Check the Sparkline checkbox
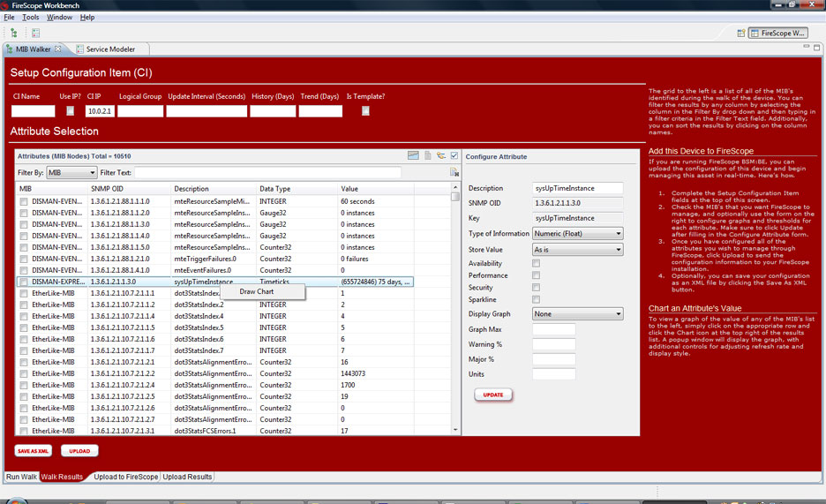Viewport: 826px width, 504px height. pyautogui.click(x=536, y=299)
